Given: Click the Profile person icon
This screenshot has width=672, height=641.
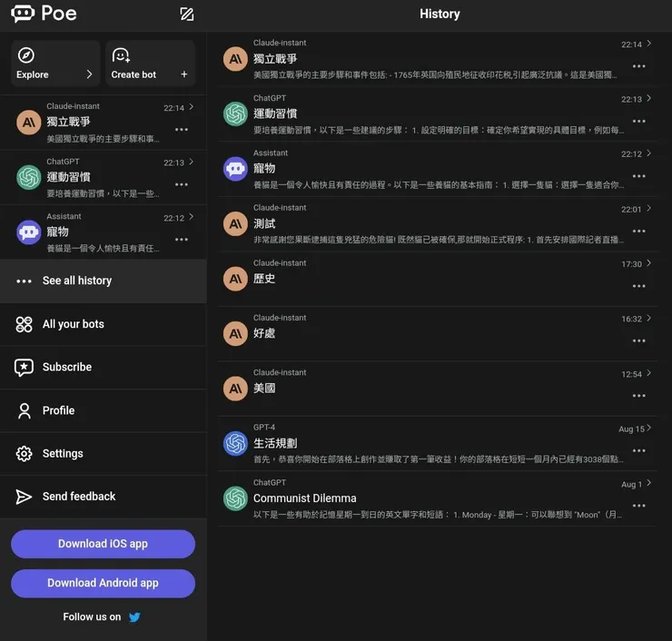Looking at the screenshot, I should point(25,410).
